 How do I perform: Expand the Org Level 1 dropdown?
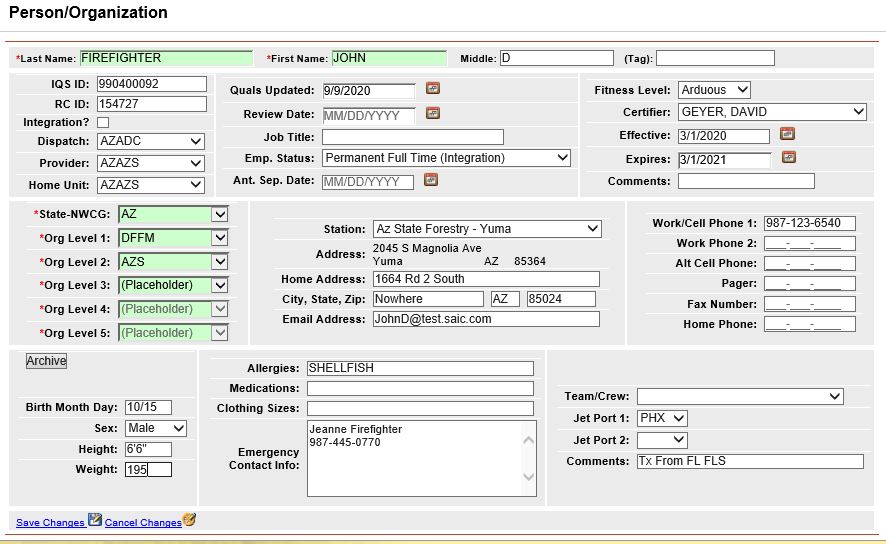[x=173, y=238]
